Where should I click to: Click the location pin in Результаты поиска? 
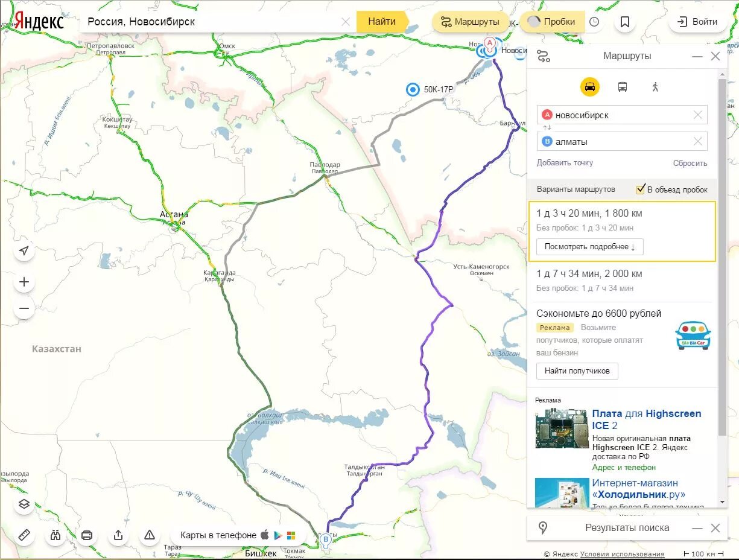coord(543,528)
